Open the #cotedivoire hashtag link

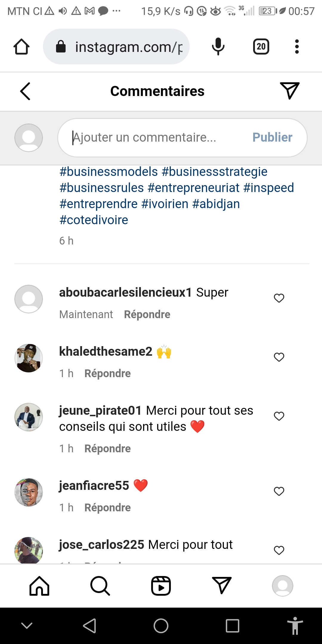[x=94, y=220]
